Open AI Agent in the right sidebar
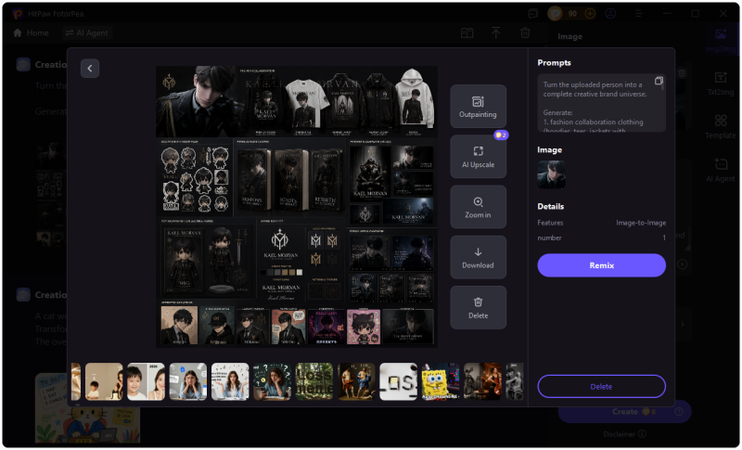The height and width of the screenshot is (450, 742). (720, 170)
